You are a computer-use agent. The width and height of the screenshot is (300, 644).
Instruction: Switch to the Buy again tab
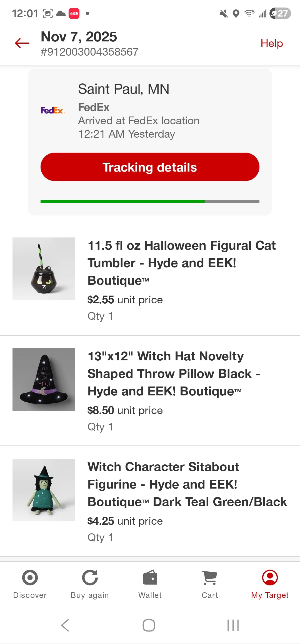click(x=90, y=583)
